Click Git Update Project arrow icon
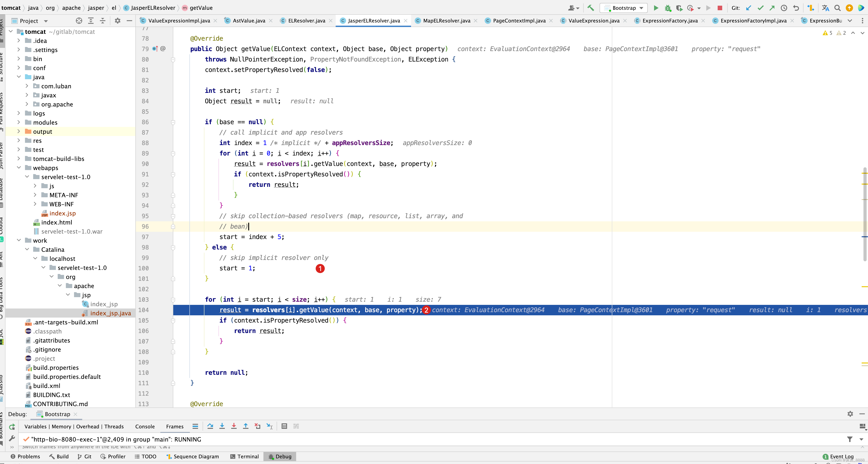The image size is (868, 464). (x=749, y=8)
